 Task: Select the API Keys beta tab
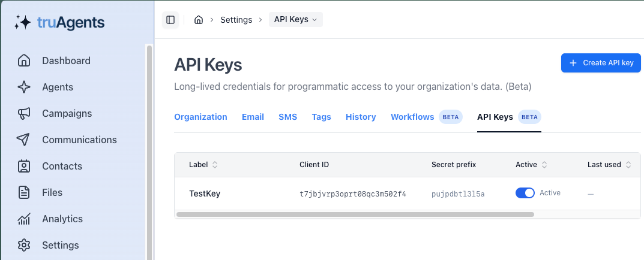click(x=509, y=117)
